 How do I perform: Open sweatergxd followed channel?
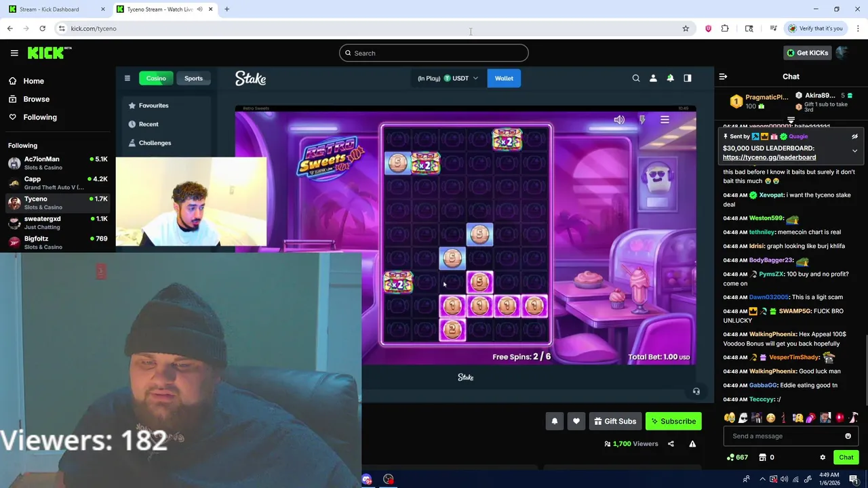[58, 222]
